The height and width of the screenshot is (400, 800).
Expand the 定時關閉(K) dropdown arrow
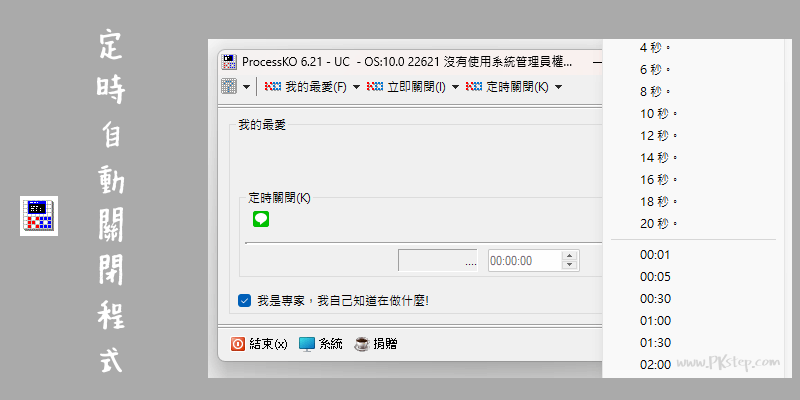[x=558, y=87]
